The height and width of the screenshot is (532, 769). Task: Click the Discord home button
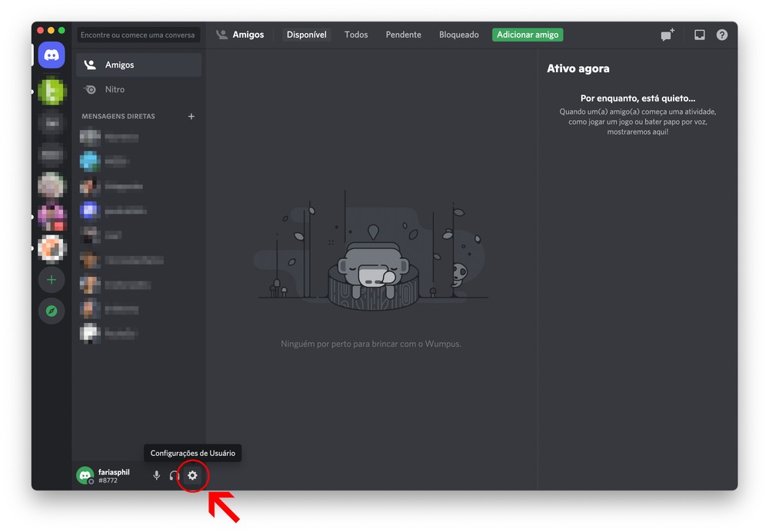[52, 55]
